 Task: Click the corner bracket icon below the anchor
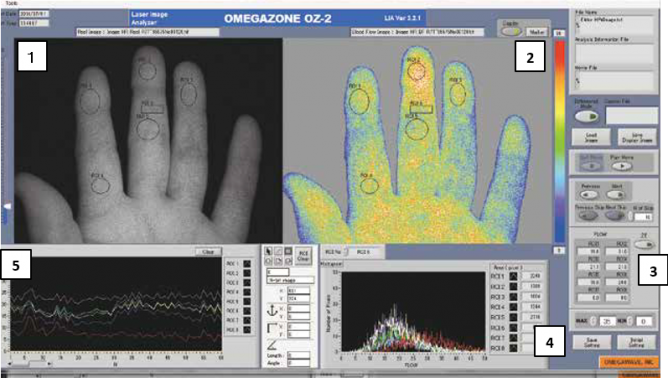[x=272, y=328]
